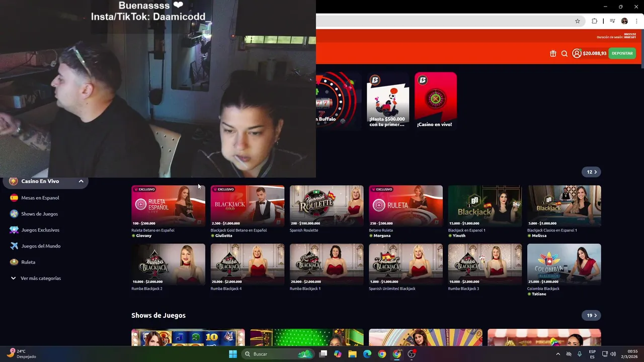The width and height of the screenshot is (644, 362).
Task: Open the Buffalo slot promo card
Action: click(339, 101)
